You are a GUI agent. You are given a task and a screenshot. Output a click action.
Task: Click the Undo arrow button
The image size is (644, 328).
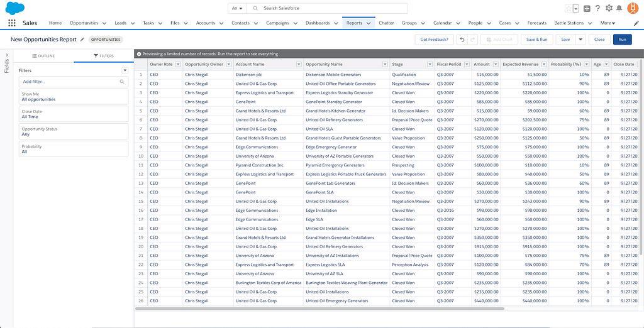pyautogui.click(x=462, y=40)
